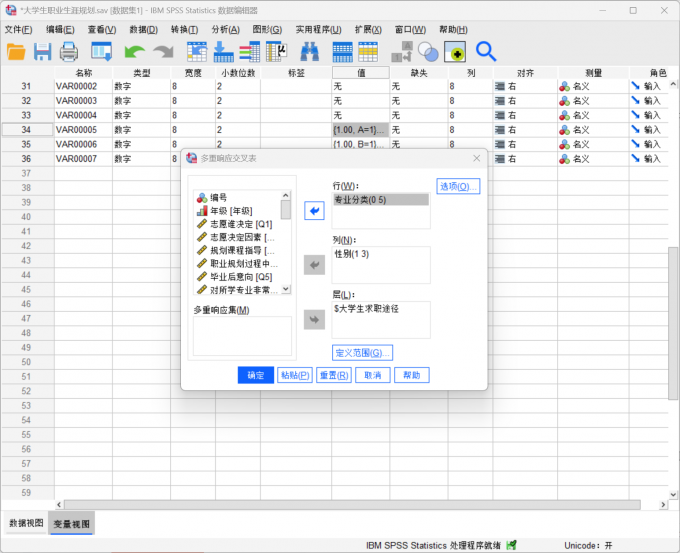Select 专业分类(0 5) in the Row list
680x553 pixels.
pyautogui.click(x=381, y=200)
